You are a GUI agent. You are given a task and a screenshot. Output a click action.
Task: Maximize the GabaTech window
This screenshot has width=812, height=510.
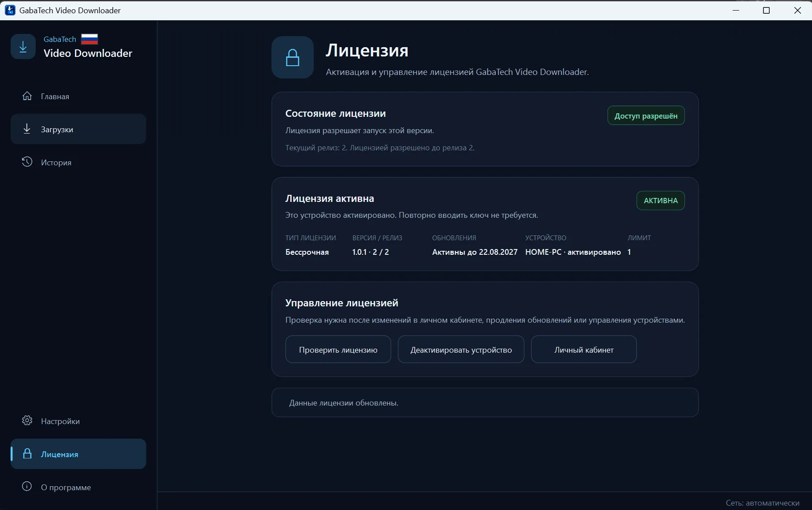click(767, 10)
